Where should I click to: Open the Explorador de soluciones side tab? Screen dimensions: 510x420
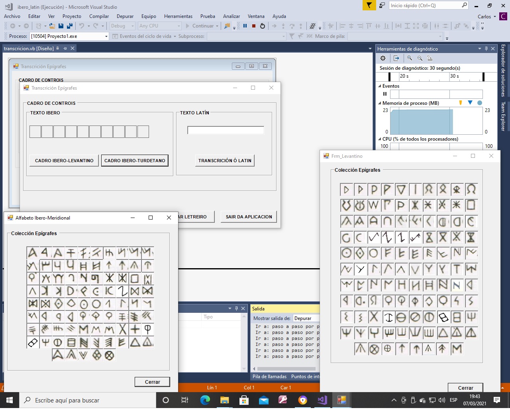503,71
